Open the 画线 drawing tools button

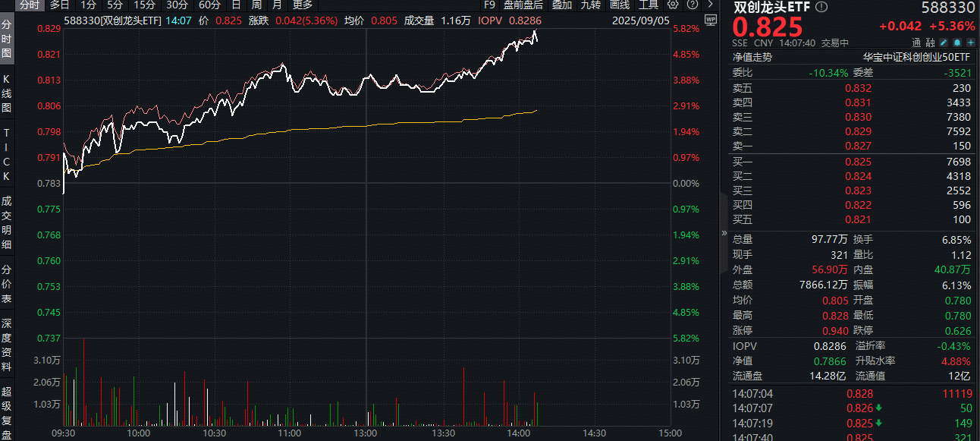pyautogui.click(x=620, y=5)
